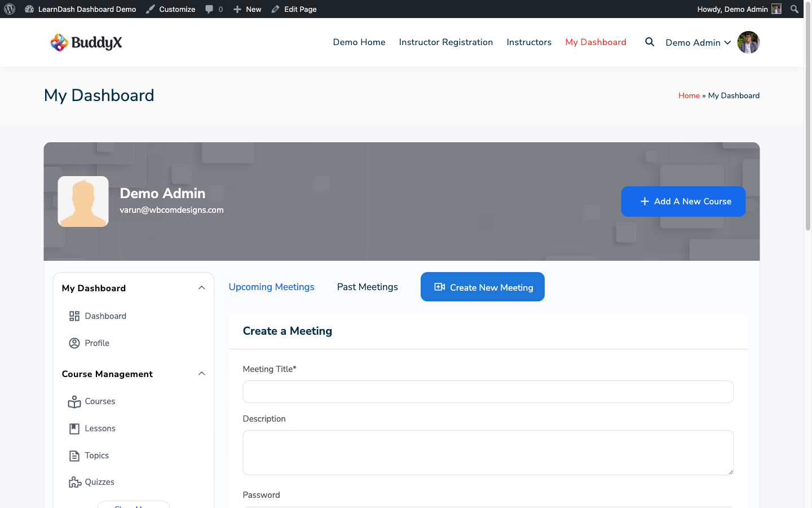Open the site search magnifier icon

point(649,42)
